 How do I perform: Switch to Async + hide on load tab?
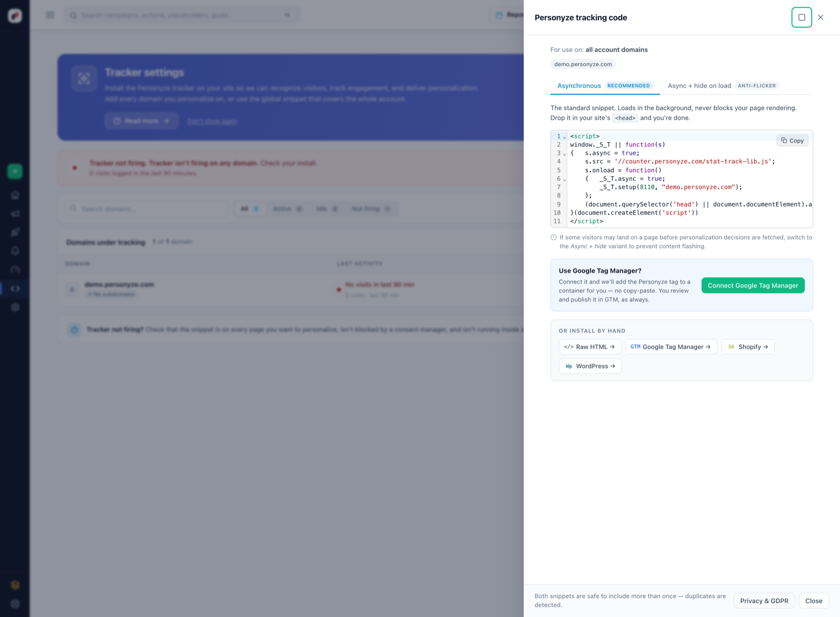tap(723, 86)
